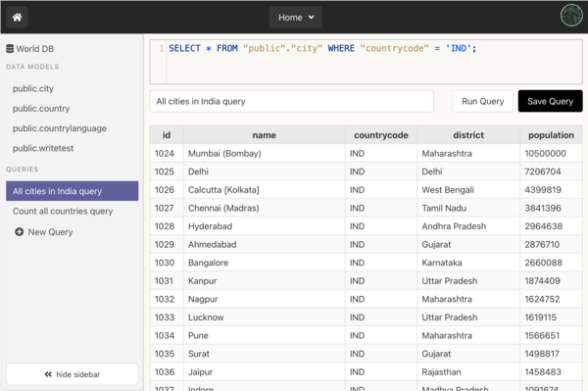Click the hide sidebar button
The image size is (588, 391).
72,374
